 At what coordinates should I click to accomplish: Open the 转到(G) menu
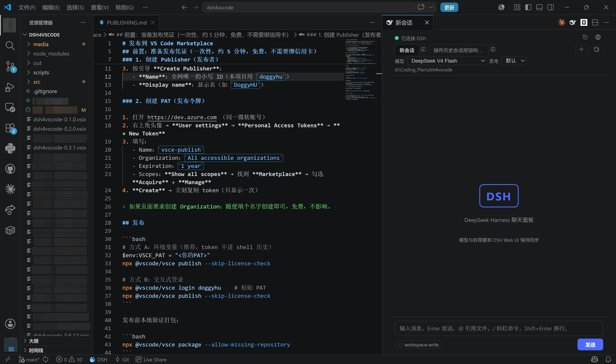click(125, 8)
